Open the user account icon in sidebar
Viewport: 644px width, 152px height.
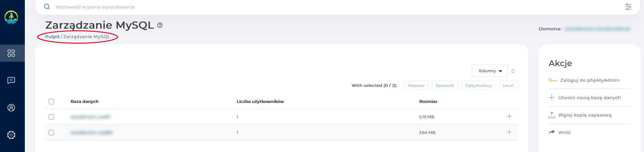(11, 108)
